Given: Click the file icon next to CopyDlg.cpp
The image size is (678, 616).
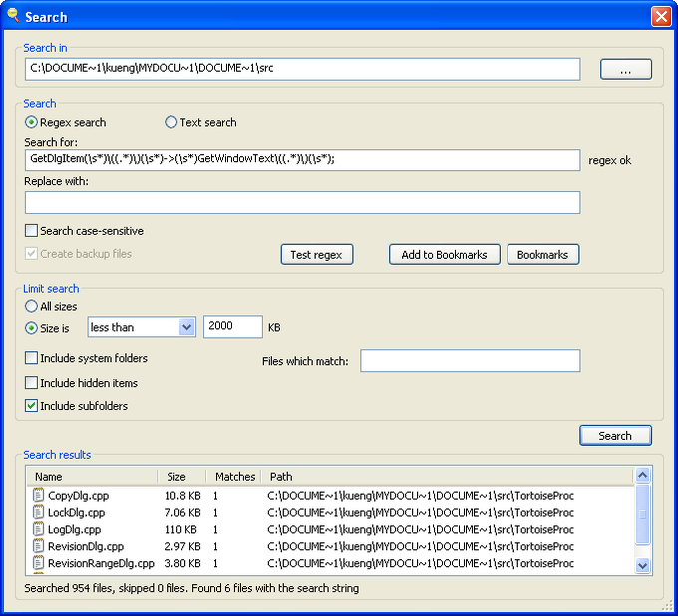Looking at the screenshot, I should pos(39,495).
